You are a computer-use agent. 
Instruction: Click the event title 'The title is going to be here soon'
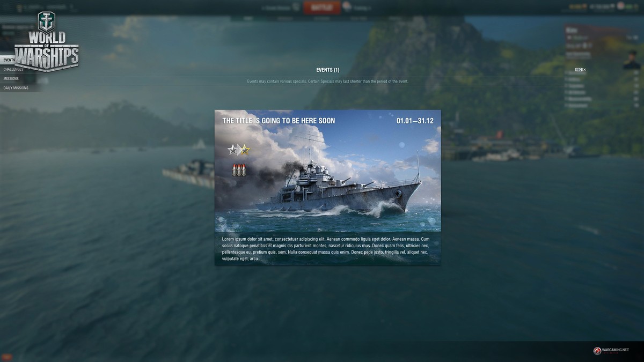(x=279, y=121)
